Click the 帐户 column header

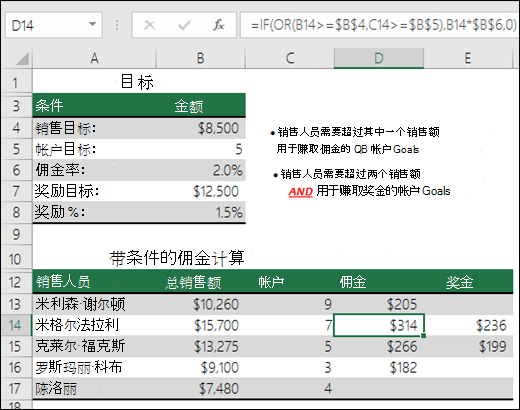tap(290, 282)
